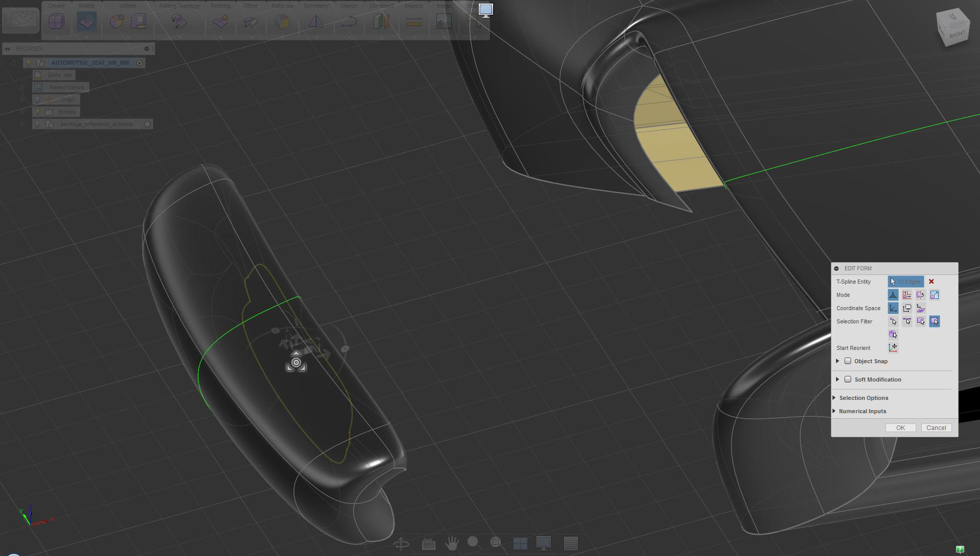
Task: Cancel the Edit Form dialog
Action: [936, 428]
